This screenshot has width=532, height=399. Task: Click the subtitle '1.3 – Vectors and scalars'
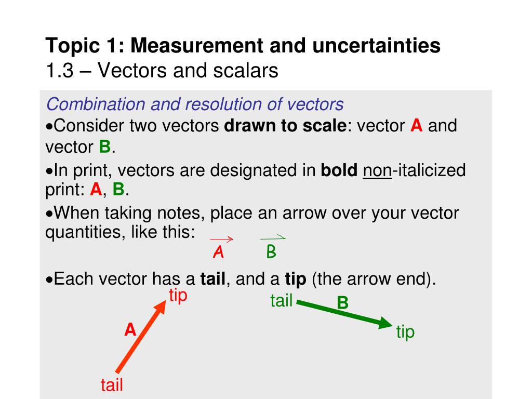pos(162,71)
